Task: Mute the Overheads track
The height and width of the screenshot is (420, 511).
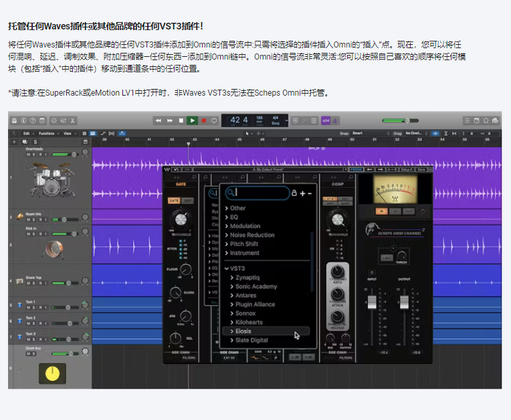Action: click(29, 154)
